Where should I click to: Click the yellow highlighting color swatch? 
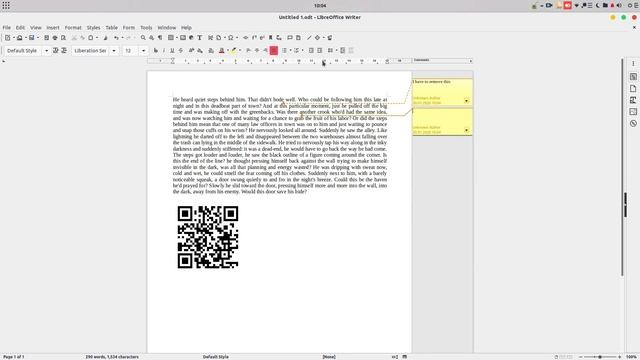[234, 51]
